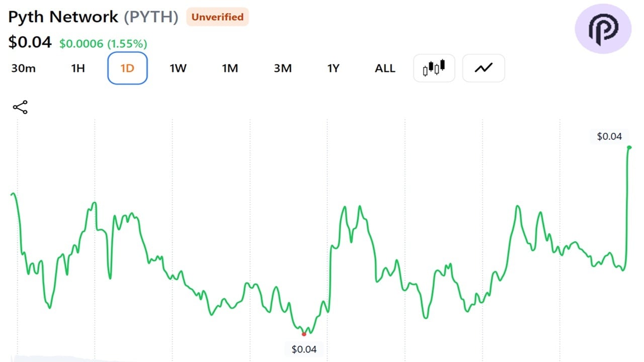Image resolution: width=644 pixels, height=362 pixels.
Task: Click the $0.0006 (1.55%) change value
Action: pyautogui.click(x=103, y=44)
